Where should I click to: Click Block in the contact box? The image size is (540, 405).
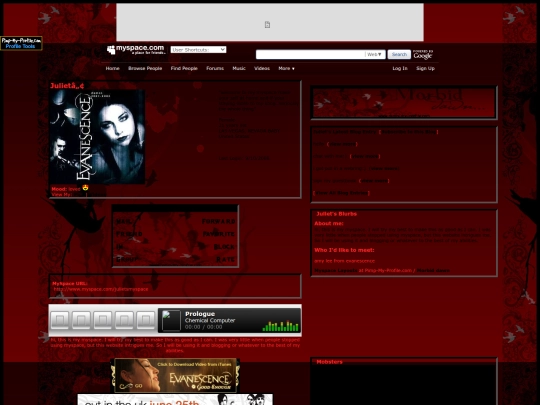point(224,247)
